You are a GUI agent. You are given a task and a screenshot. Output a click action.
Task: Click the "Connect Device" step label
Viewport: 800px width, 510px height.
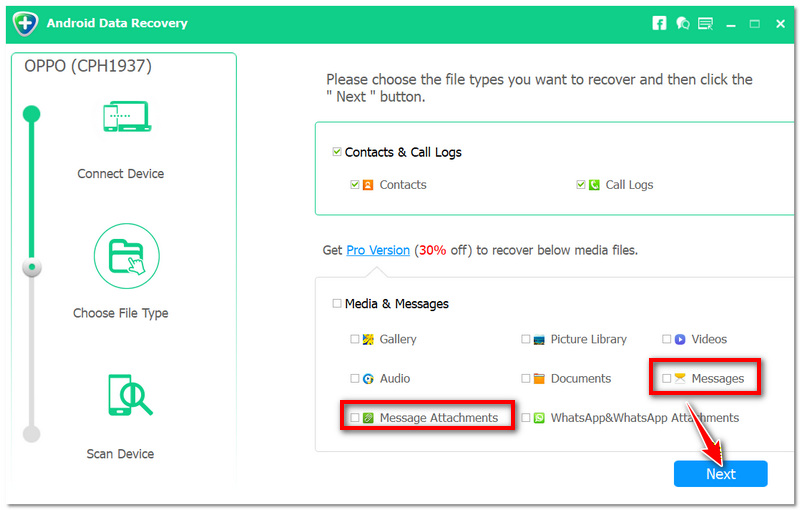click(121, 173)
